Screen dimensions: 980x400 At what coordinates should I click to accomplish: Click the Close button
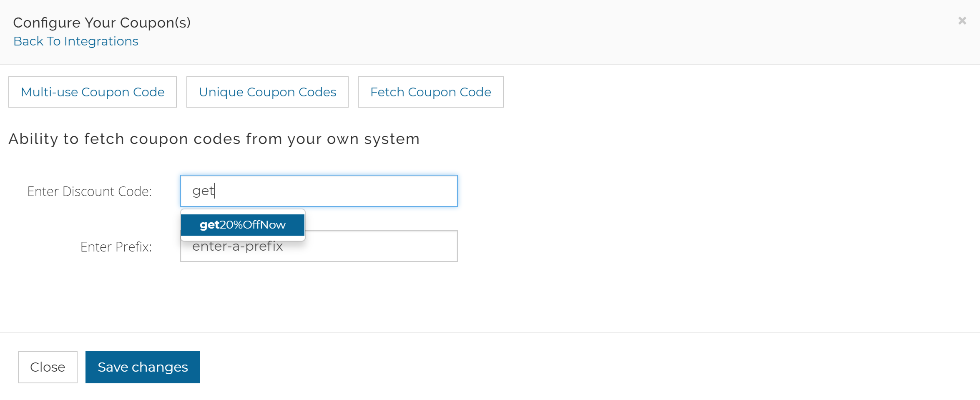47,367
